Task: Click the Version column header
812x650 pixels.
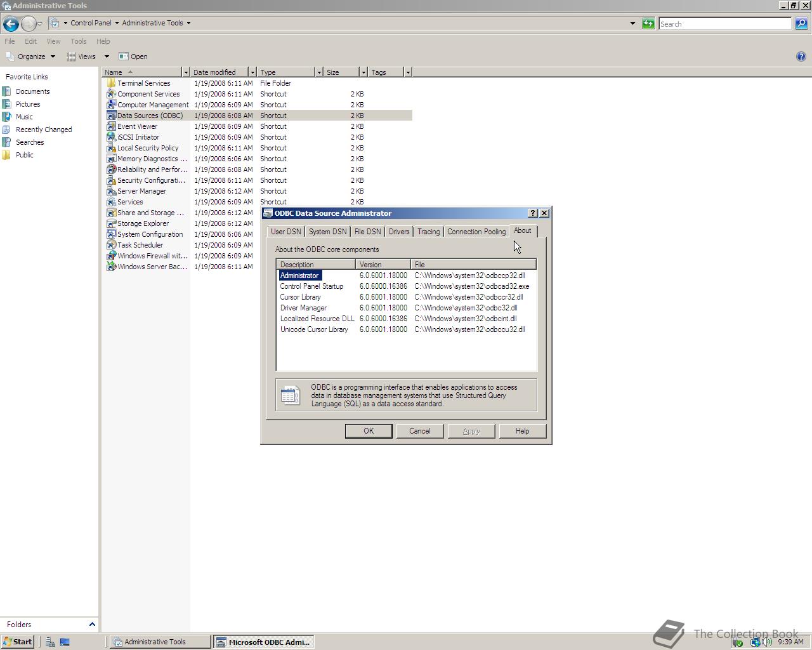Action: (x=383, y=265)
